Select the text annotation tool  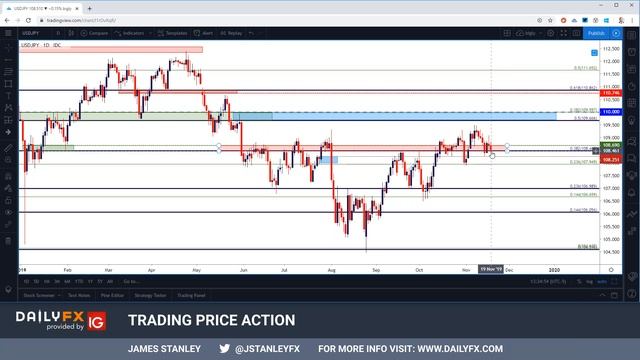[x=8, y=96]
